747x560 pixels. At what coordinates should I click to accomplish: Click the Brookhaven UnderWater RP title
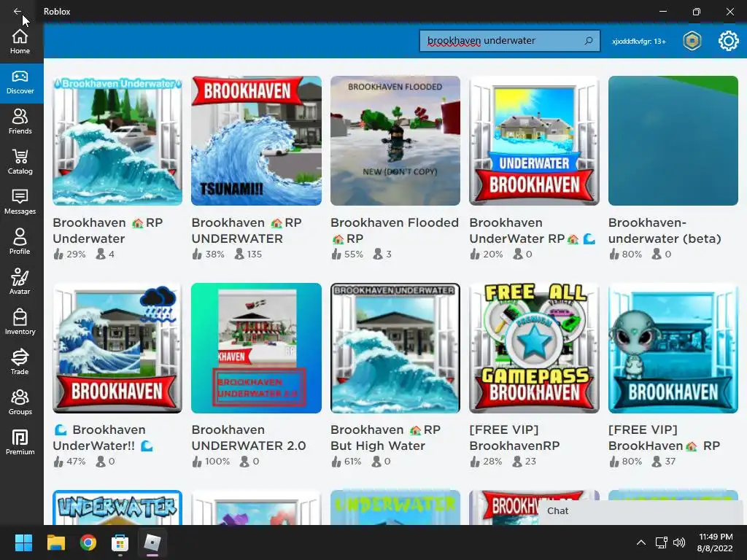[x=532, y=230]
